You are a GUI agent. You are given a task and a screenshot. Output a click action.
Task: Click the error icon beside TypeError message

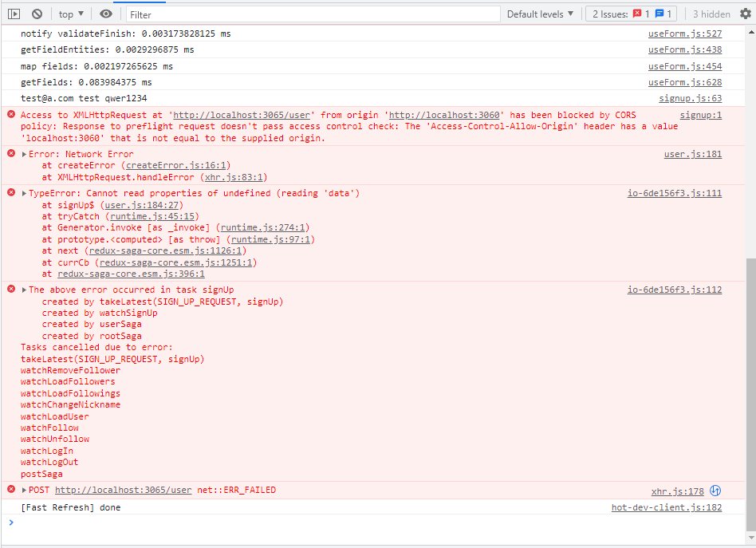tap(11, 192)
